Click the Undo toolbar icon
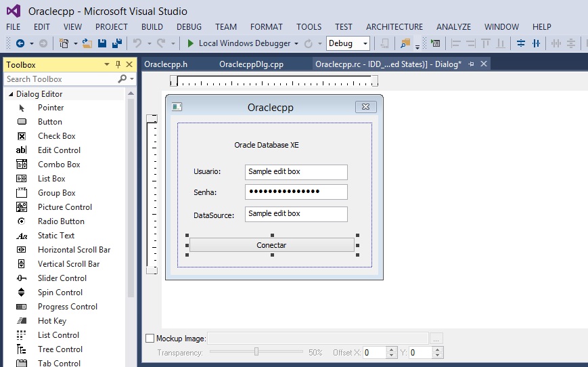This screenshot has height=367, width=588. pos(137,43)
